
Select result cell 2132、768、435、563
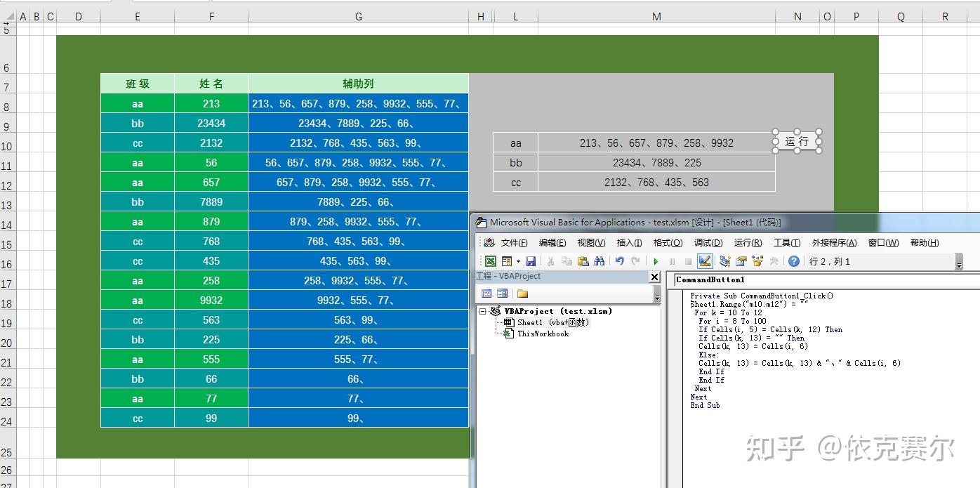tap(656, 182)
